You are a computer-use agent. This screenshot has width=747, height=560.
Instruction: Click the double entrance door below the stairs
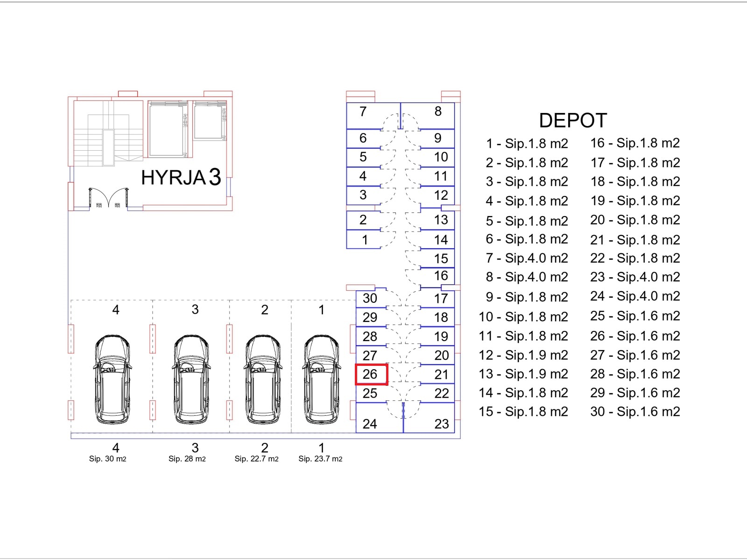[108, 198]
